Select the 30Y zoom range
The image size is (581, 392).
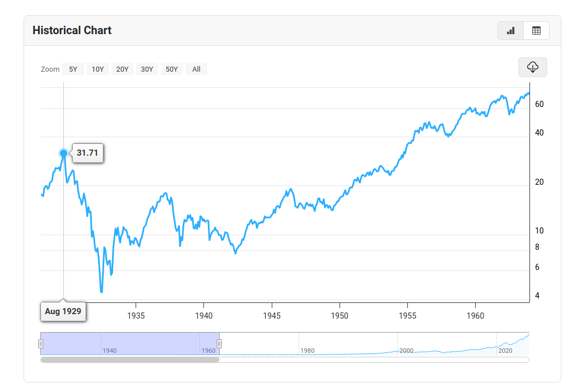coord(147,69)
